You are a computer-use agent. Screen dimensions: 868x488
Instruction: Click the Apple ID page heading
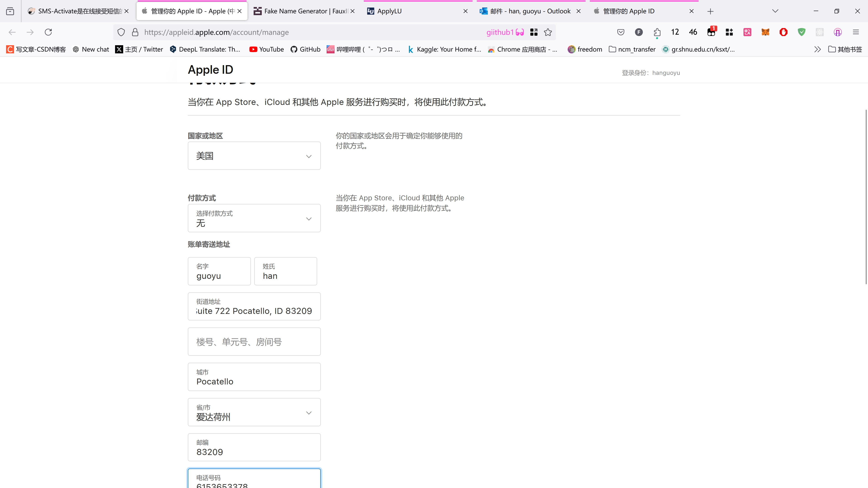click(210, 70)
